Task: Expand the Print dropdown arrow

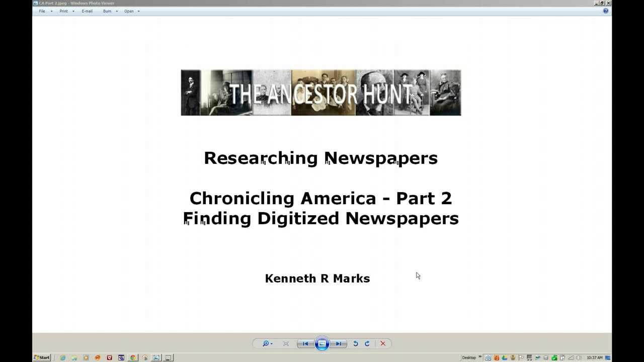Action: [x=73, y=11]
